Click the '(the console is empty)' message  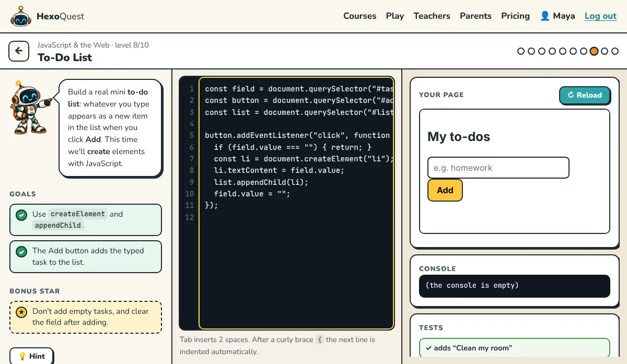(472, 285)
